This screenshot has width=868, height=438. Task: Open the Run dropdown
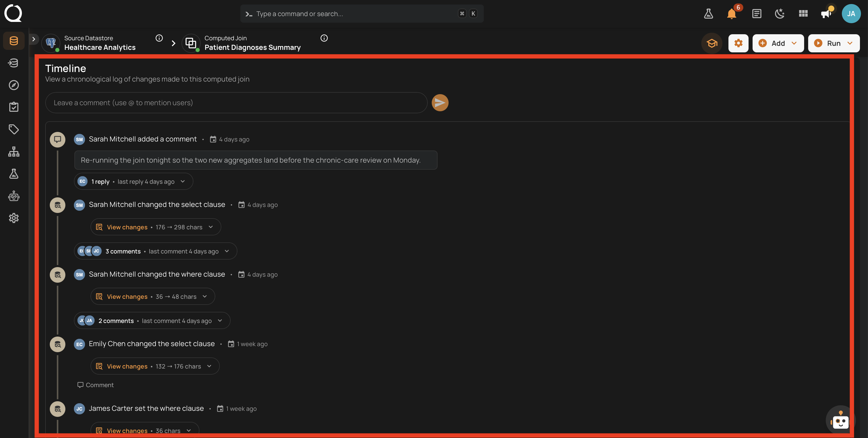[x=834, y=43]
